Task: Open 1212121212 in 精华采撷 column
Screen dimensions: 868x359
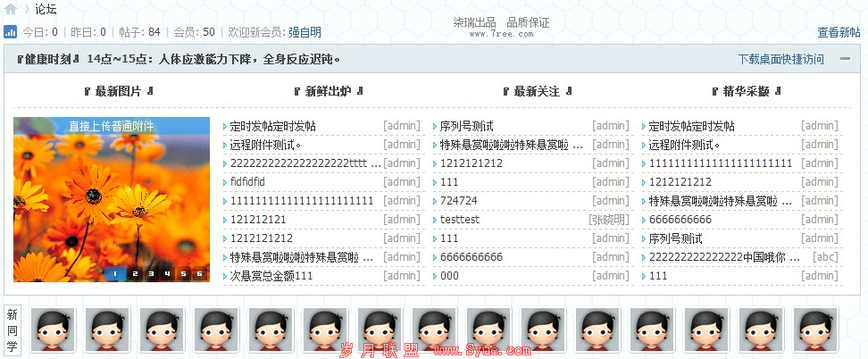Action: pyautogui.click(x=680, y=182)
